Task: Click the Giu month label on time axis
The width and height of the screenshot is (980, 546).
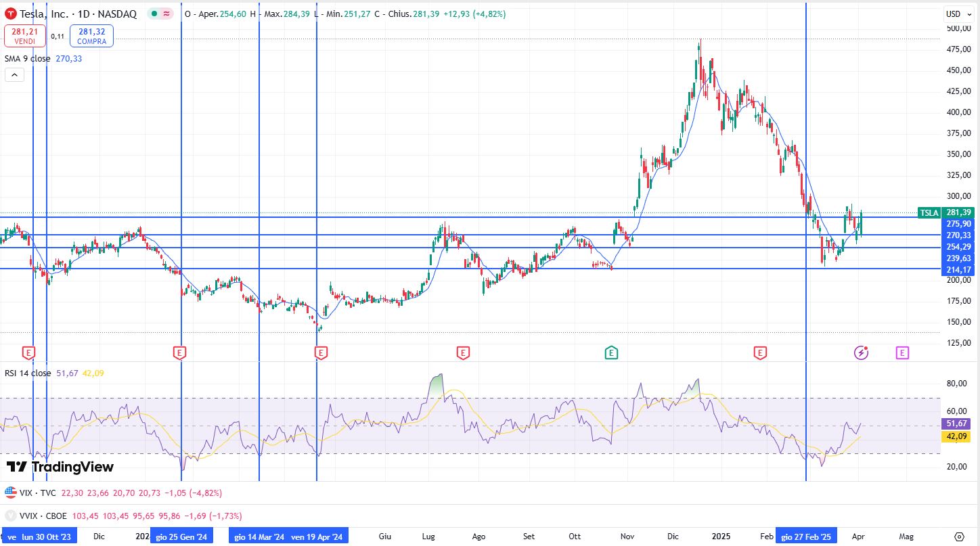Action: (385, 537)
